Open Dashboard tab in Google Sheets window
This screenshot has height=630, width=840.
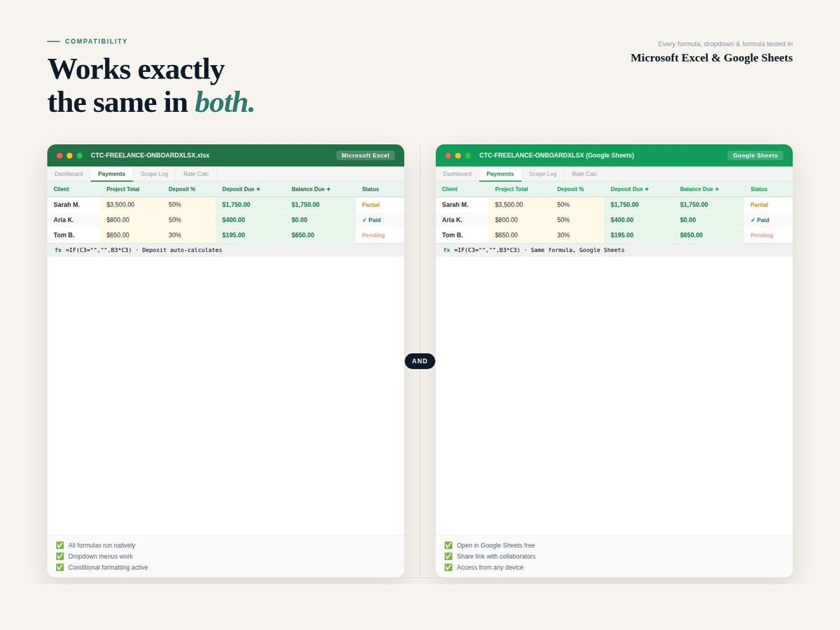click(457, 174)
